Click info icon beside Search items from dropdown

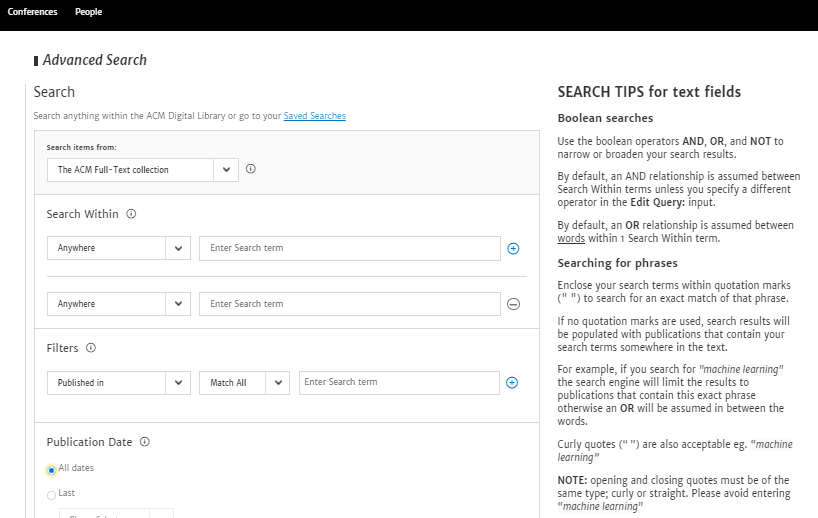(x=250, y=169)
